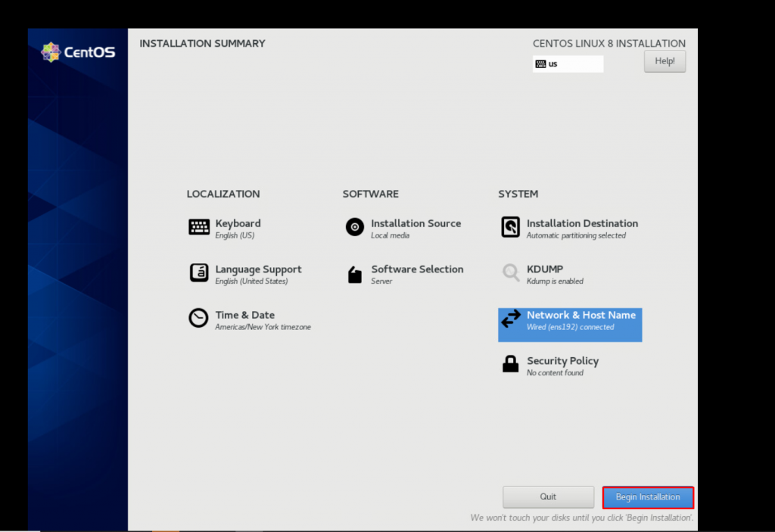Click the Keyboard layout icon

tap(199, 227)
